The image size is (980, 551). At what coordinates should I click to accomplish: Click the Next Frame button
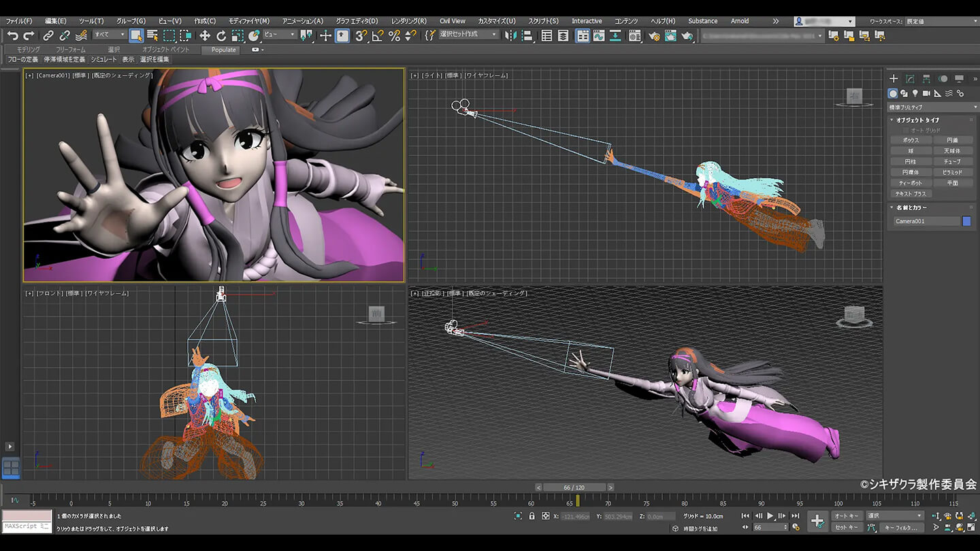(782, 516)
